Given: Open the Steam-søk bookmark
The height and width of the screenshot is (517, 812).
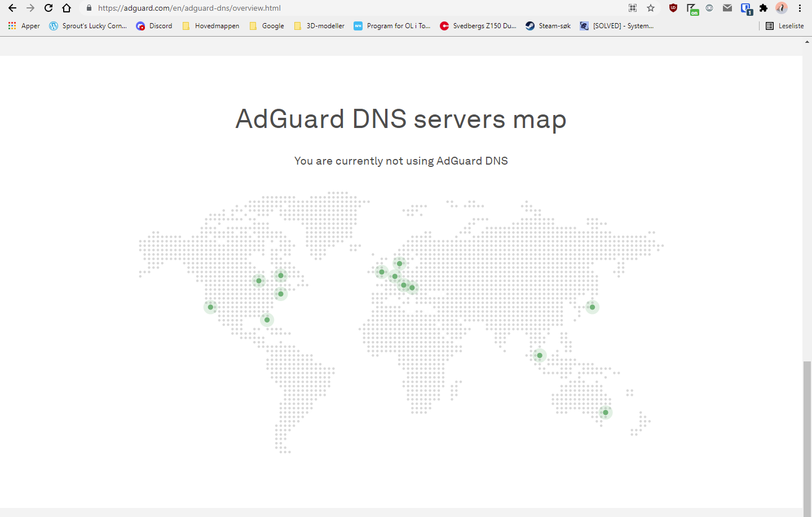Looking at the screenshot, I should coord(548,25).
